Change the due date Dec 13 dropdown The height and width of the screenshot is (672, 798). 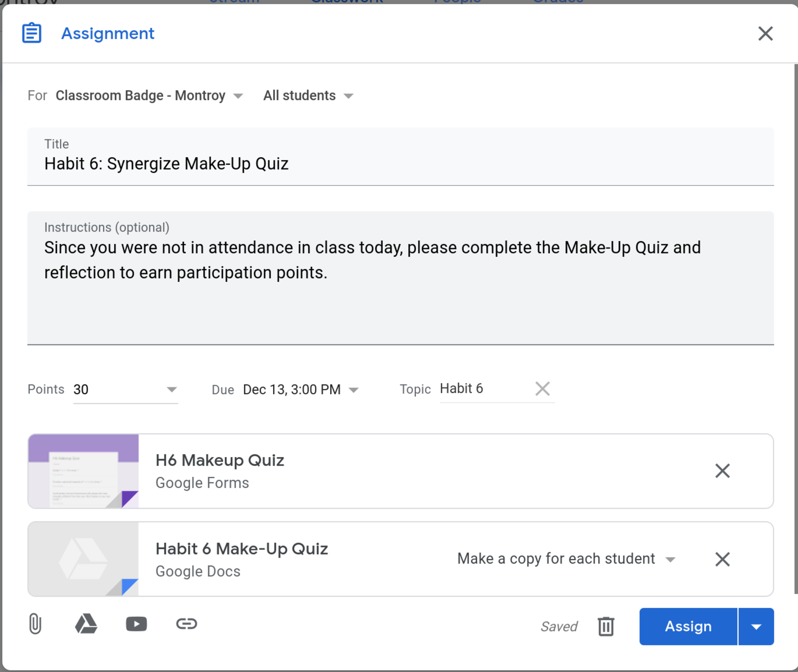(x=353, y=390)
